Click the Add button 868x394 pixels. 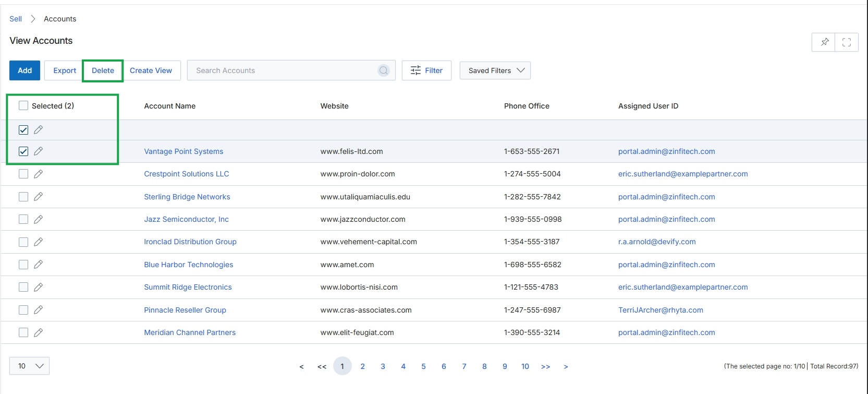[x=25, y=70]
